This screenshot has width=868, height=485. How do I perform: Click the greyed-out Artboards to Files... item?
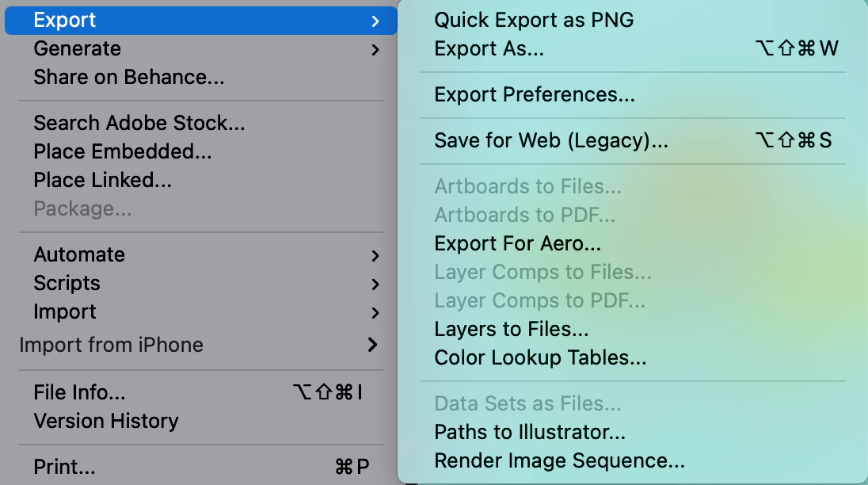point(633,186)
